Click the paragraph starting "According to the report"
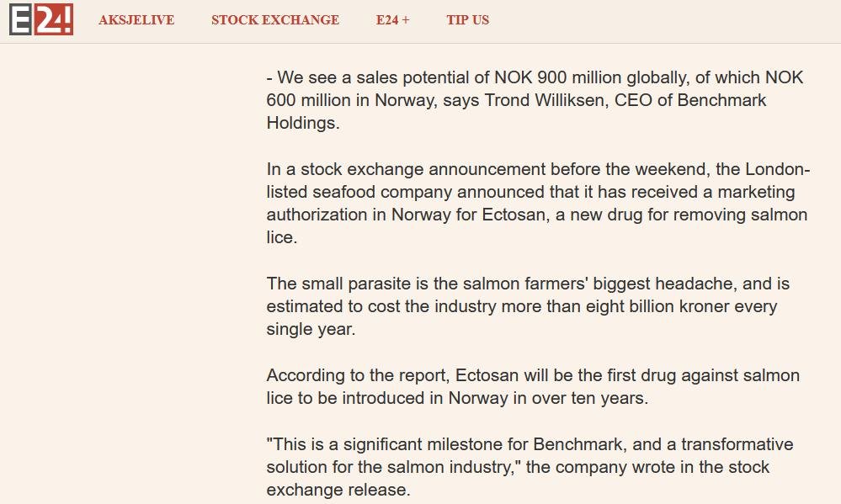This screenshot has height=504, width=841. 533,387
